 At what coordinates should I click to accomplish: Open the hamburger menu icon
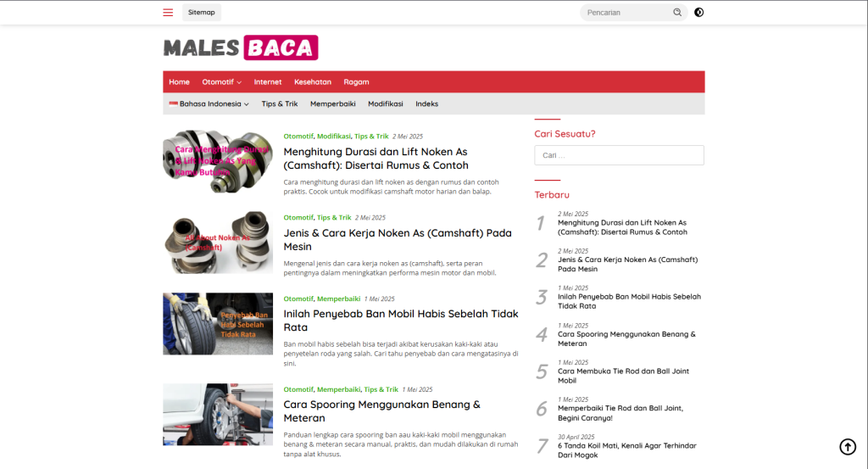pos(168,13)
